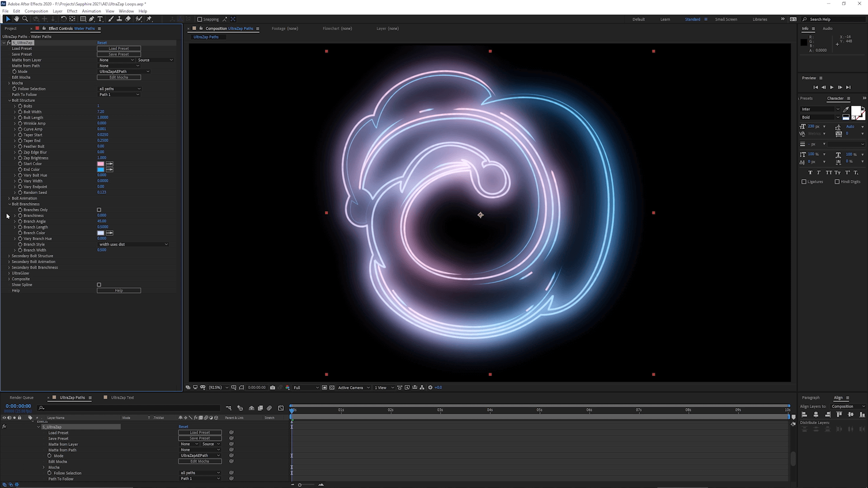Screen dimensions: 868x488
Task: Select the Puppet Pin tool
Action: tap(149, 19)
